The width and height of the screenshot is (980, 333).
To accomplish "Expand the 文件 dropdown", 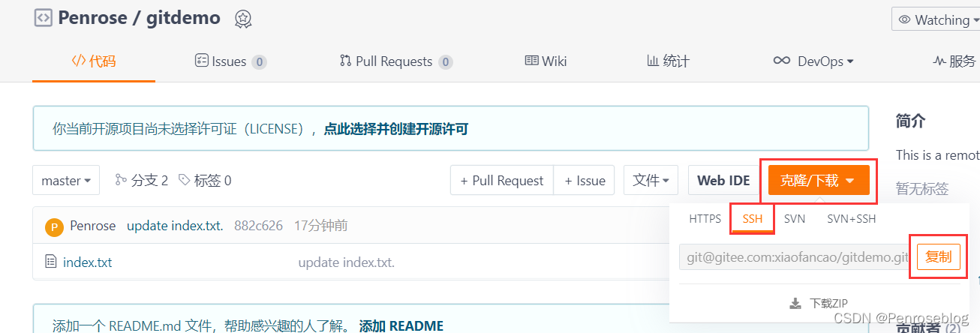I will click(651, 181).
